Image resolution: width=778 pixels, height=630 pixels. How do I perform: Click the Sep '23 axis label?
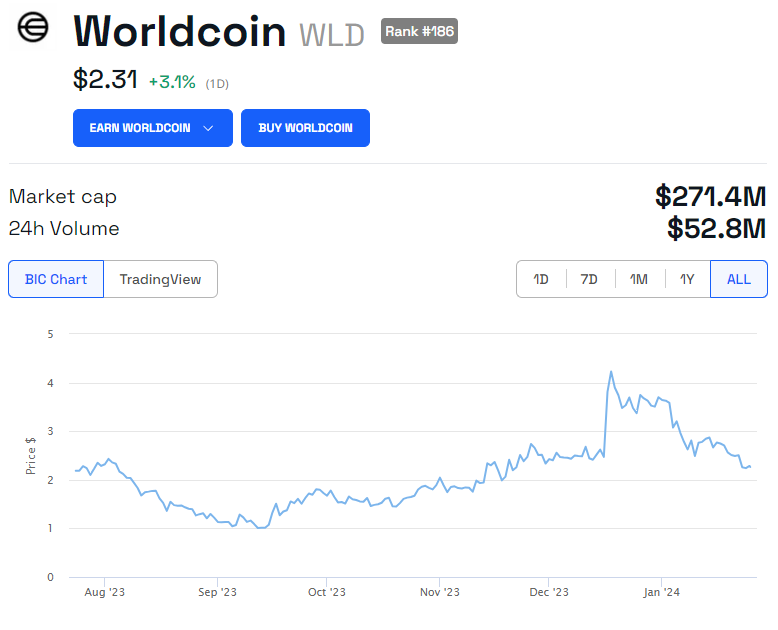[217, 592]
